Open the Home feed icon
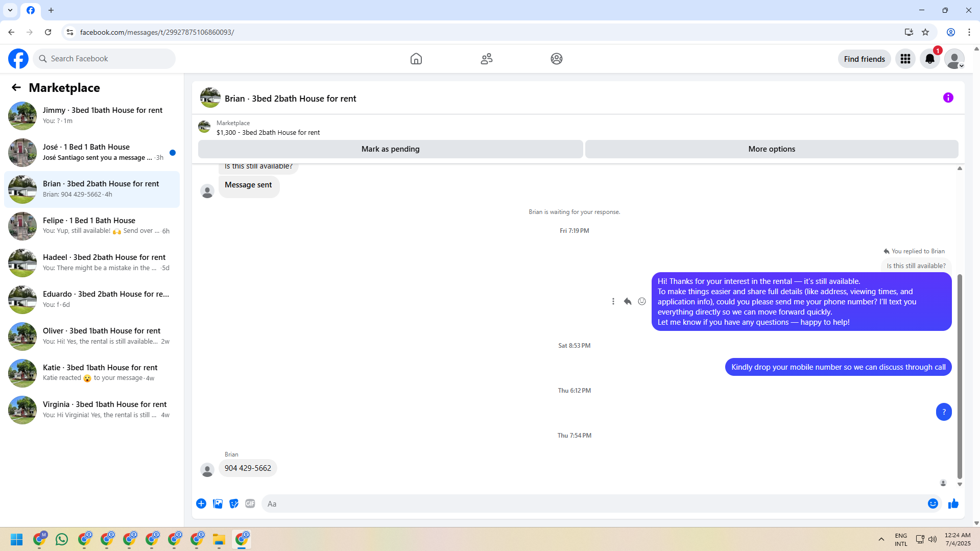This screenshot has width=980, height=551. click(x=416, y=59)
